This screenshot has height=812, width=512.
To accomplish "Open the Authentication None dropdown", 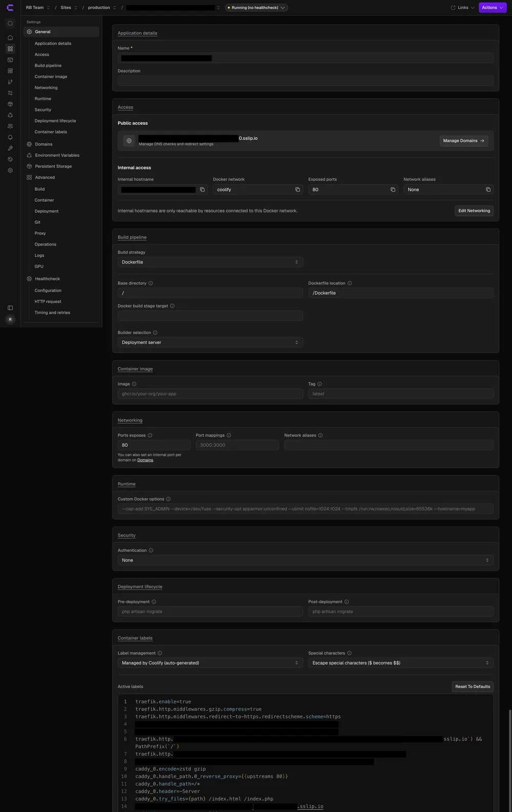I will (x=306, y=560).
